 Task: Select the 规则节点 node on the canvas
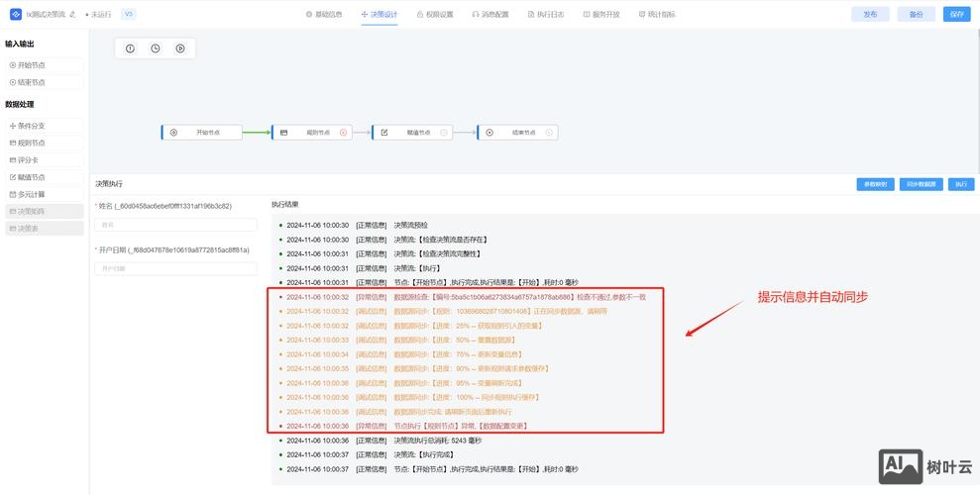(x=312, y=133)
